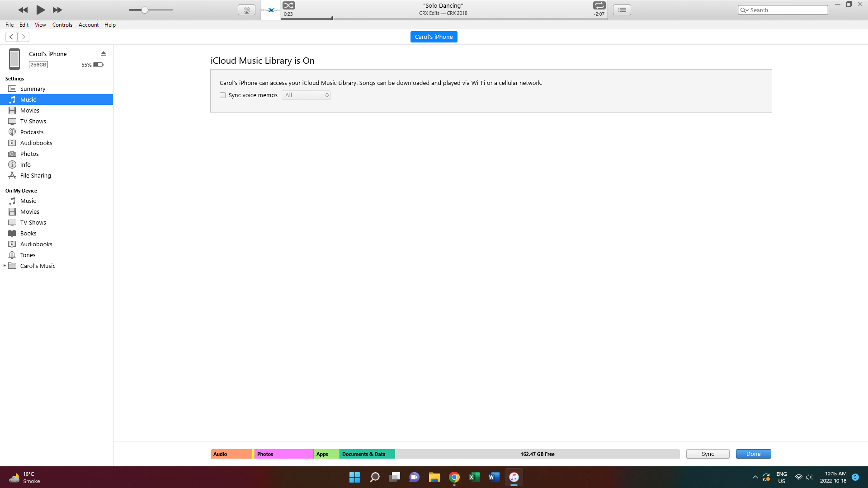Image resolution: width=868 pixels, height=488 pixels.
Task: Open the AirPlay output selector
Action: [x=246, y=10]
